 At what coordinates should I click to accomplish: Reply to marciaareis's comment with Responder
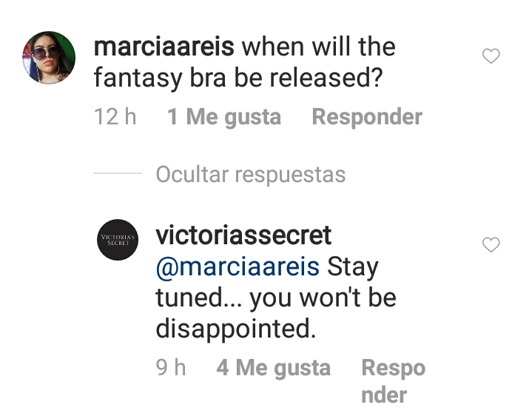tap(367, 117)
